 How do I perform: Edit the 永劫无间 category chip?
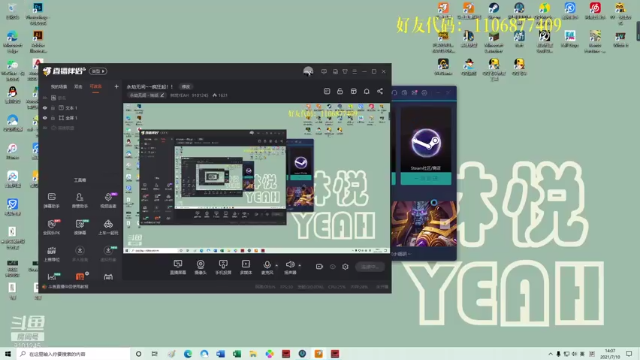[147, 95]
